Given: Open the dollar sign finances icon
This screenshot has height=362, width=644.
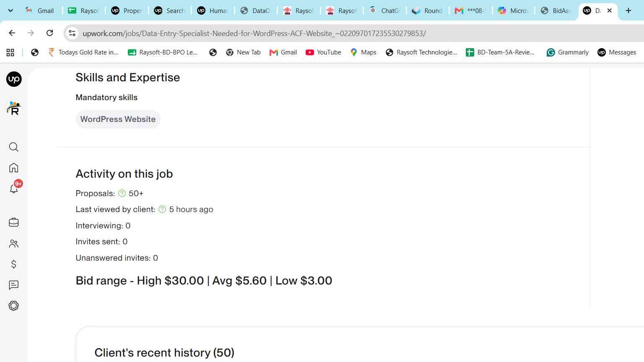Looking at the screenshot, I should point(14,264).
